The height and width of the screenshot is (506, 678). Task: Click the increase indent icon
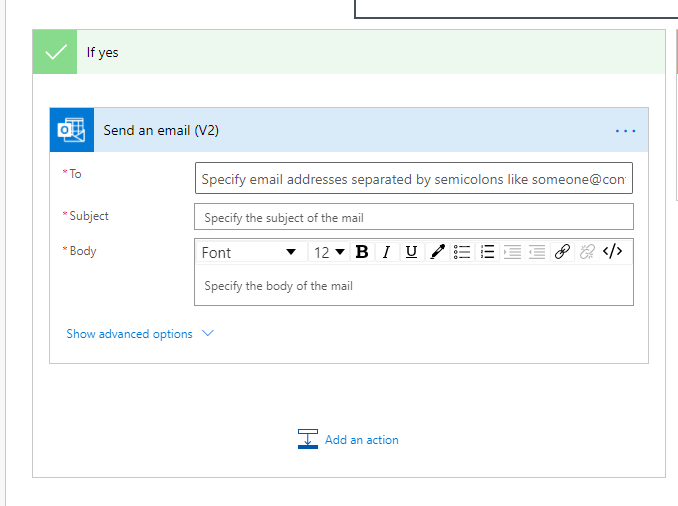(x=512, y=252)
